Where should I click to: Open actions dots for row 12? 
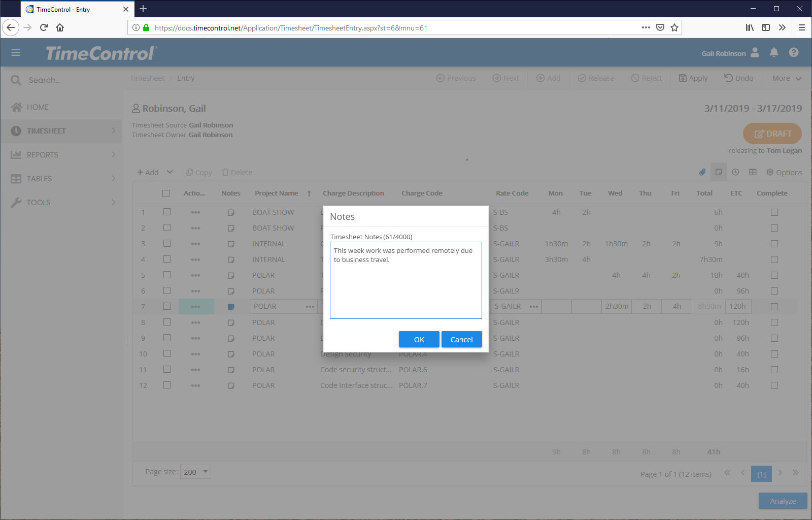point(195,385)
